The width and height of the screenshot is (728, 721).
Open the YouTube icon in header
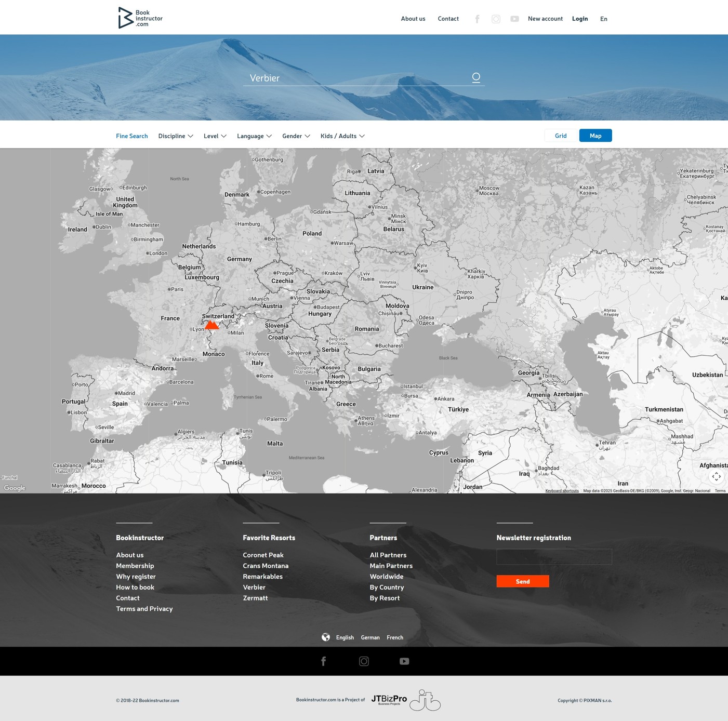514,19
